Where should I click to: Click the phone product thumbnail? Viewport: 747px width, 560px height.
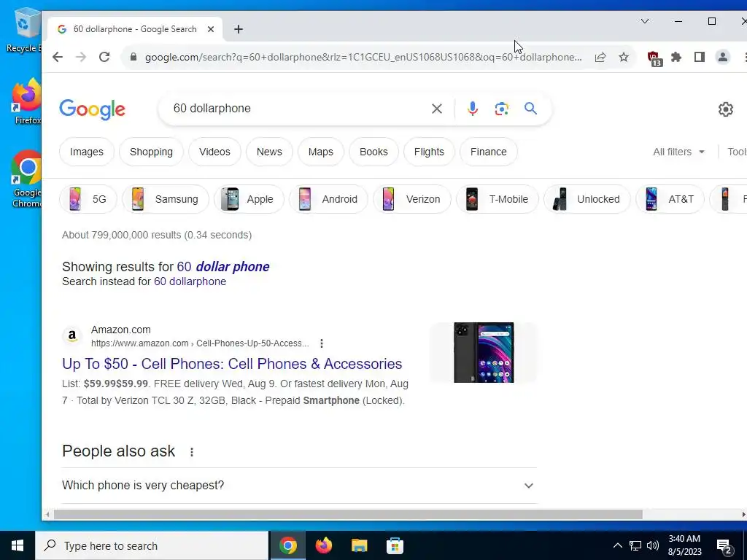484,352
